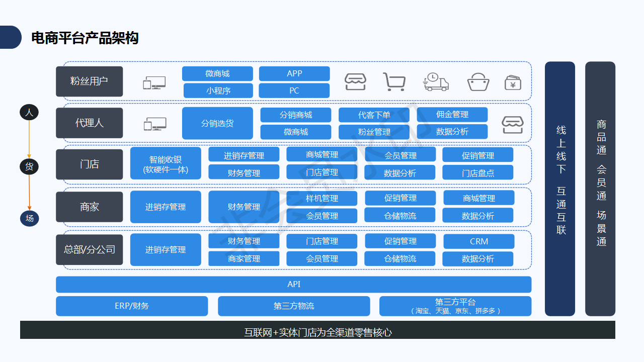
Task: Click the 门店盘点 block
Action: click(x=477, y=173)
